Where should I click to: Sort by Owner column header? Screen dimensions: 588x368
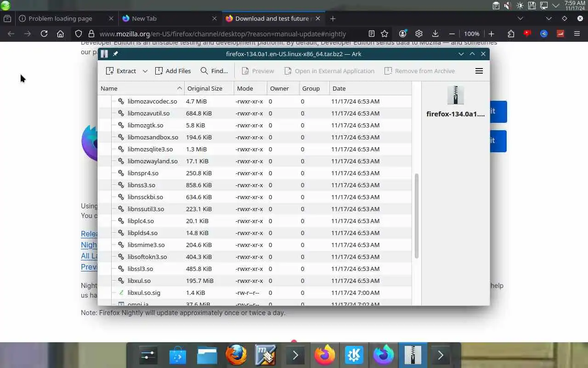click(x=283, y=88)
